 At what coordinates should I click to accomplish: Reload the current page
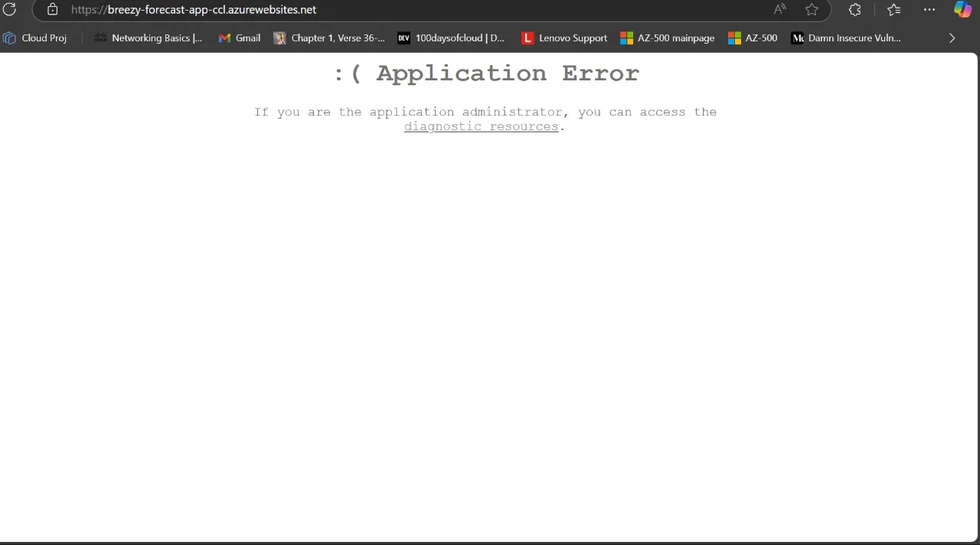coord(10,9)
